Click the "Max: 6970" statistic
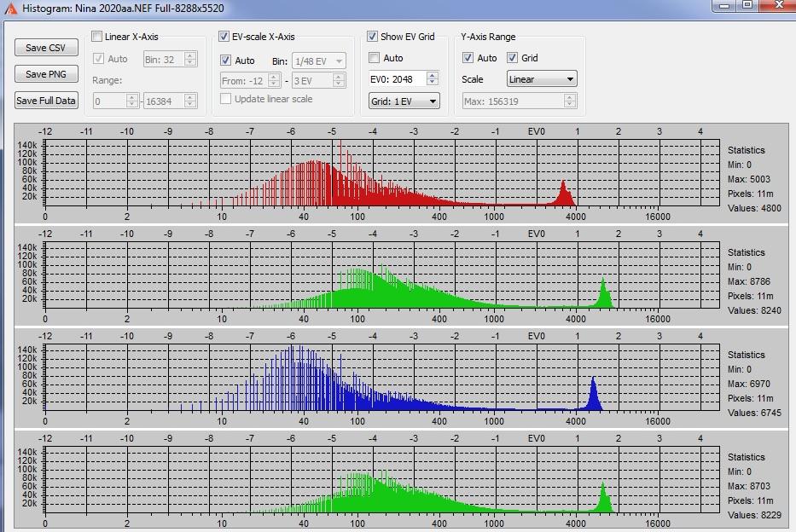The image size is (796, 532). (x=749, y=384)
